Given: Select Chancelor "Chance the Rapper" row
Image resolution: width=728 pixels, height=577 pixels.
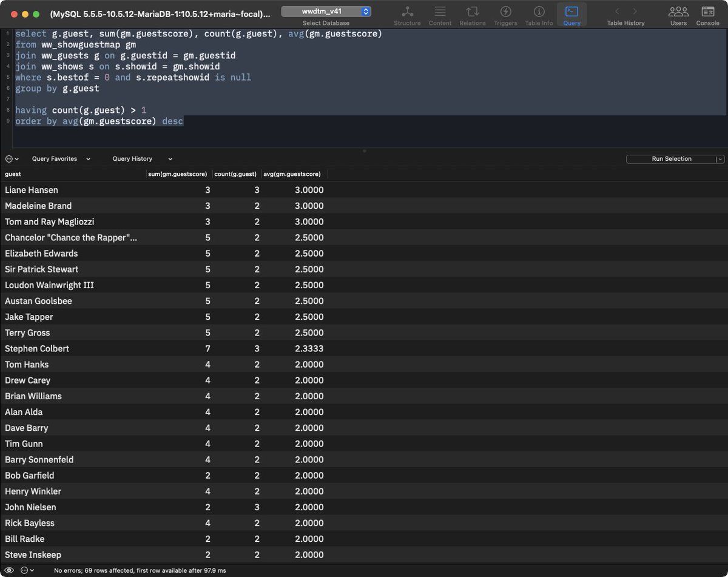Looking at the screenshot, I should point(364,237).
